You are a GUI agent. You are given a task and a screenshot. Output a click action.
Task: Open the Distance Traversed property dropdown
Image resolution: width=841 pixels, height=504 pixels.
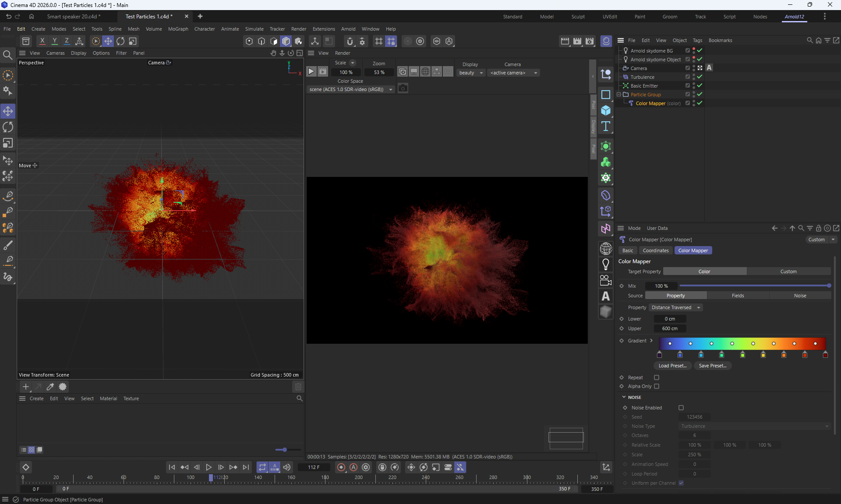tap(676, 307)
